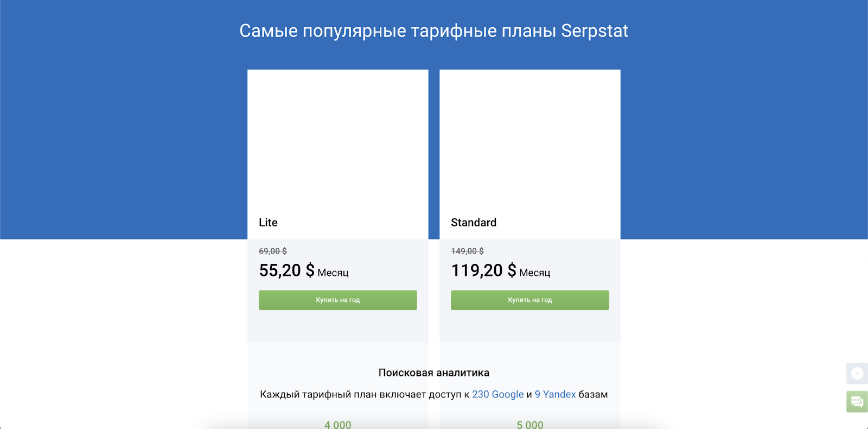Click the crossed-out 69,00 $ old price
The image size is (868, 429).
point(273,251)
